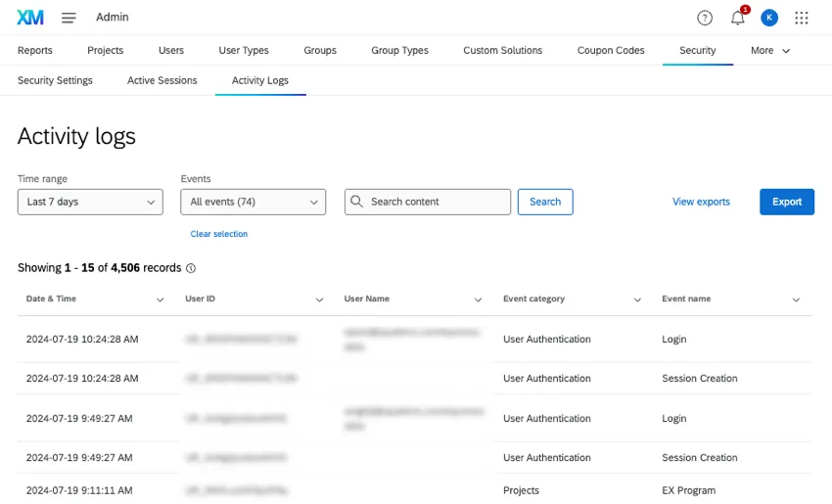Open User ID column chevron
The width and height of the screenshot is (832, 504).
pos(319,299)
